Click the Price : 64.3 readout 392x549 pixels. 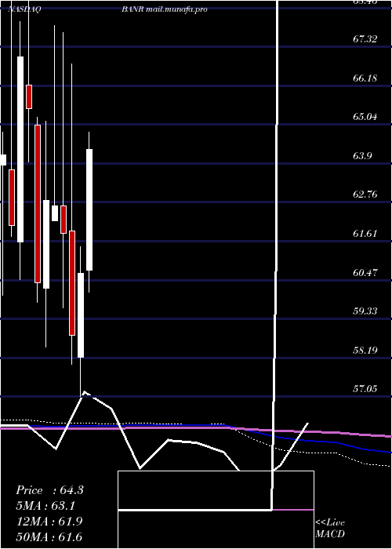pyautogui.click(x=49, y=490)
